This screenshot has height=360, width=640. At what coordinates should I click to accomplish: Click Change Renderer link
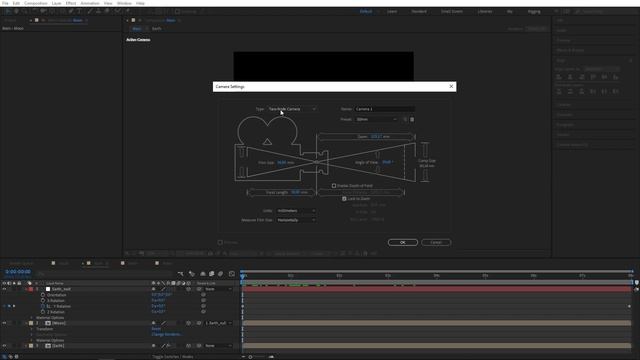pos(166,334)
